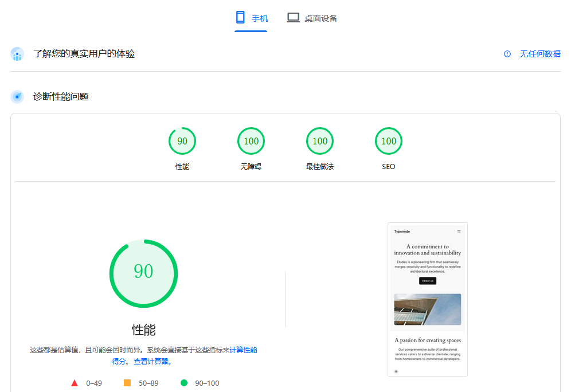This screenshot has height=392, width=571.
Task: Click the radar icon beside 诊断性能问题
Action: point(17,97)
